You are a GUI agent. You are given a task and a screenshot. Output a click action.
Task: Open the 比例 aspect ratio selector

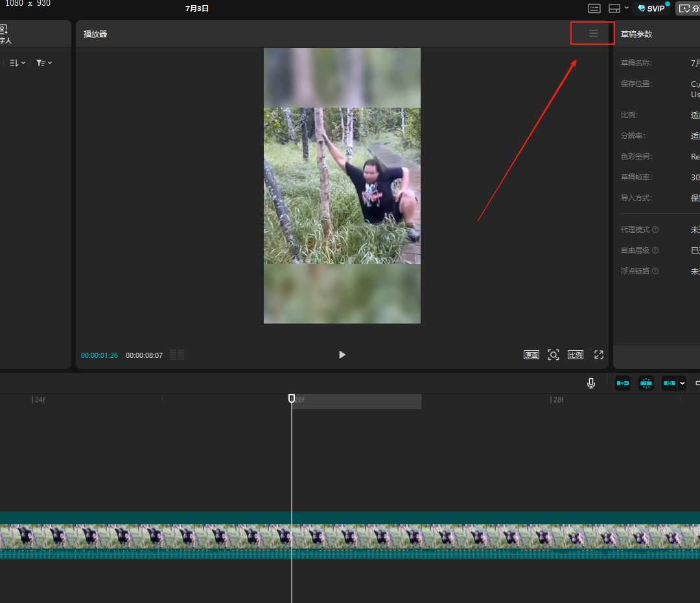(x=576, y=355)
